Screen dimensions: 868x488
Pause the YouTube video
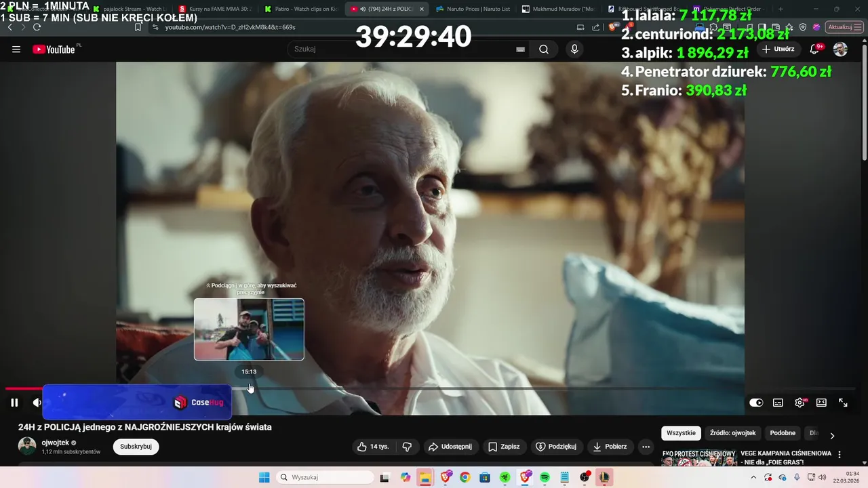(x=14, y=403)
